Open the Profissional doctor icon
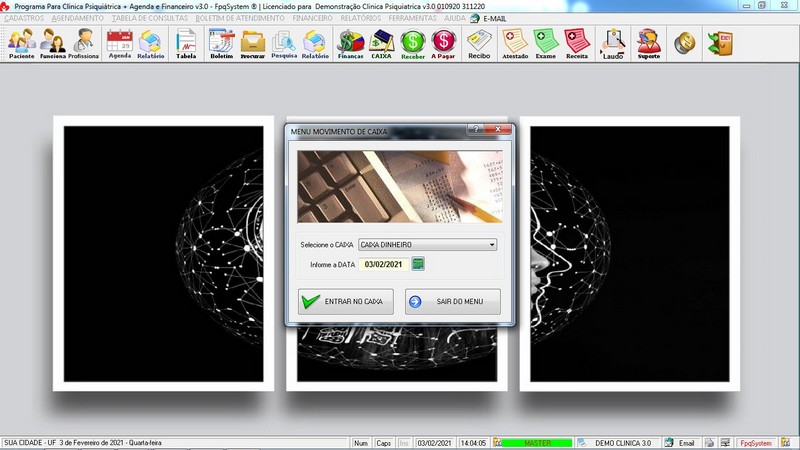 coord(83,44)
